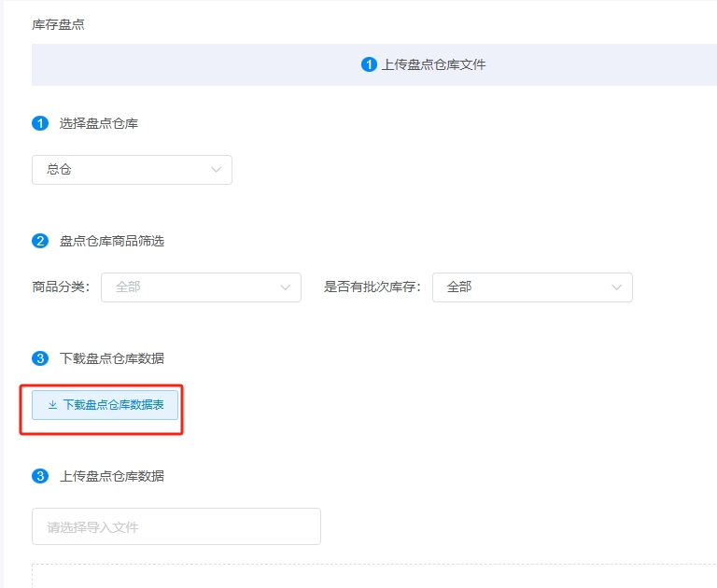Viewport: 717px width, 588px height.
Task: Click the 库存盘点 page title
Action: point(58,24)
